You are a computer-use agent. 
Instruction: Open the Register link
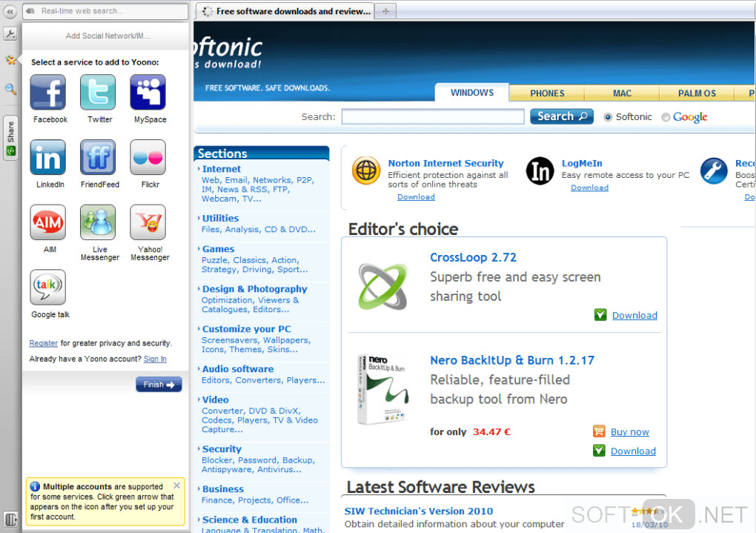pos(44,343)
